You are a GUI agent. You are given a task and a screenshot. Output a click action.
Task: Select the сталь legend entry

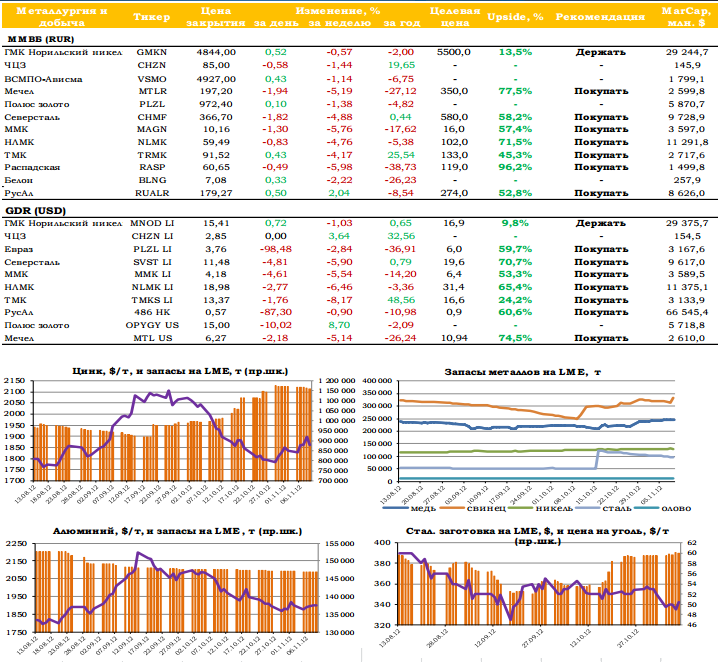604,508
